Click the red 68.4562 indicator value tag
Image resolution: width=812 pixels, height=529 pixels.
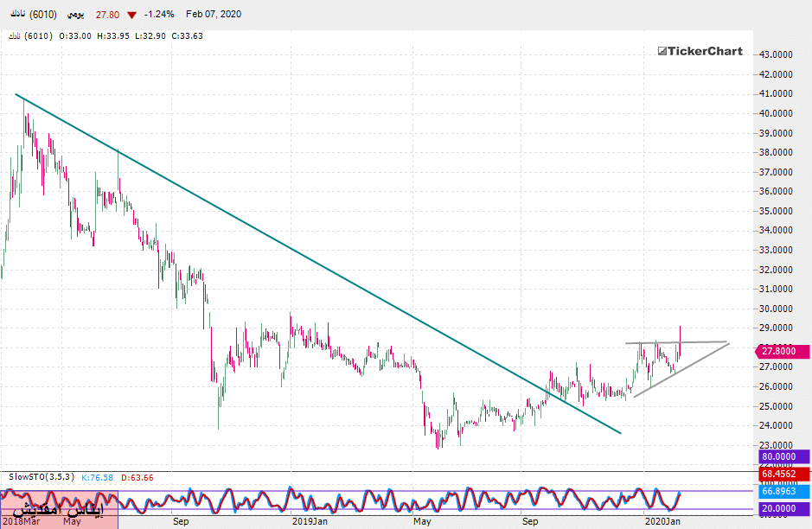(x=783, y=474)
